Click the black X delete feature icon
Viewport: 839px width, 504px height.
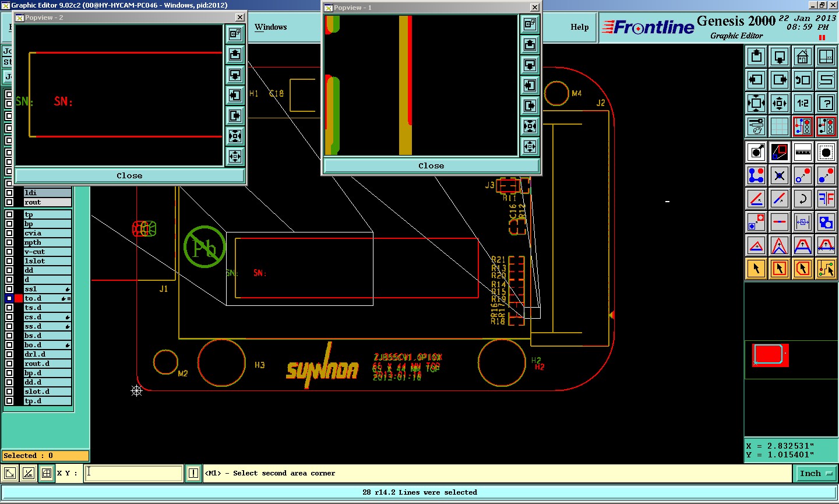click(x=780, y=175)
